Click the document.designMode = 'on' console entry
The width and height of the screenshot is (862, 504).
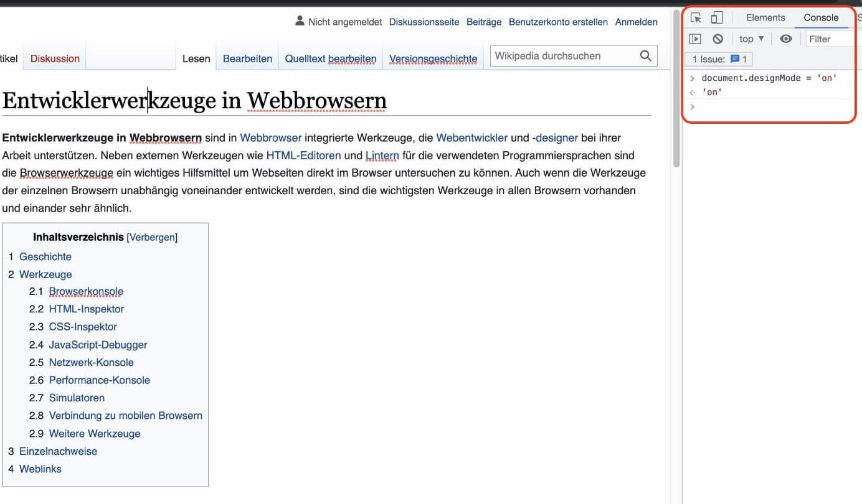click(x=769, y=78)
